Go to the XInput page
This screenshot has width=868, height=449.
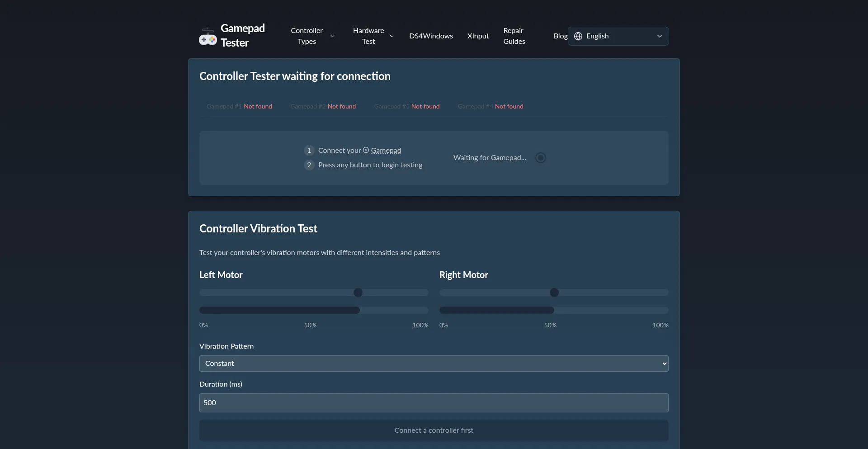tap(478, 36)
